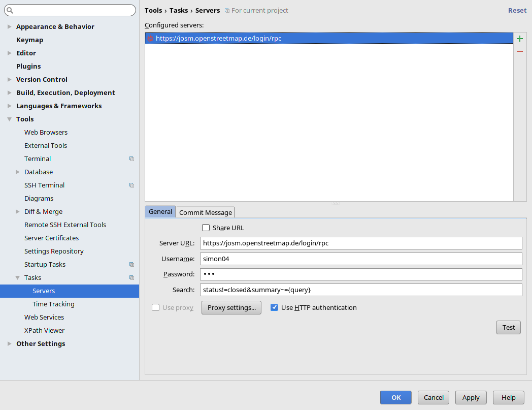Enable the Share URL checkbox
Viewport: 532px width, 410px height.
click(206, 228)
